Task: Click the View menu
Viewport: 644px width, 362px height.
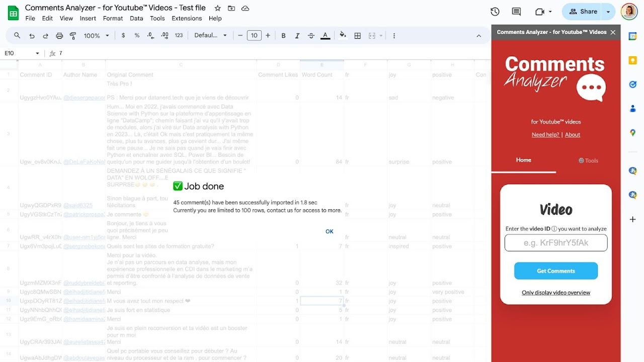Action: [x=66, y=19]
